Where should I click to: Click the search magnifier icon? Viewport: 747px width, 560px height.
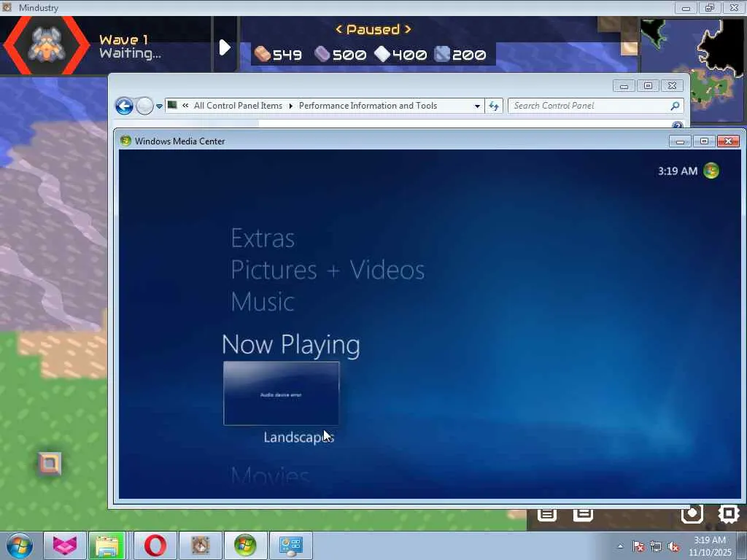coord(675,106)
